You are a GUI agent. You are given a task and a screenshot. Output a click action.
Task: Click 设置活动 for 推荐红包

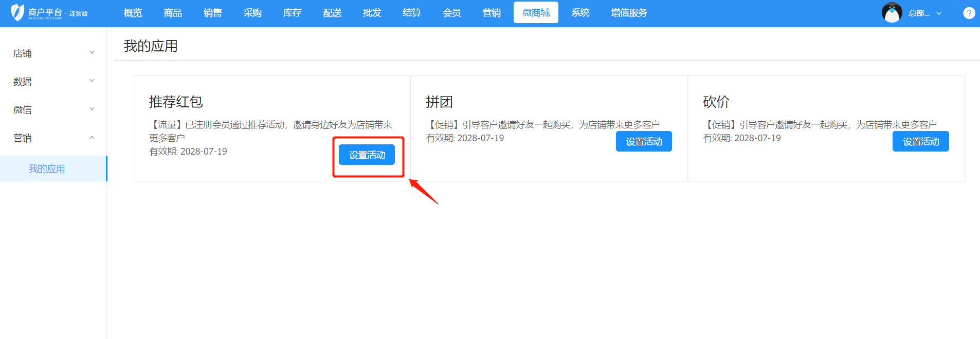pyautogui.click(x=367, y=155)
